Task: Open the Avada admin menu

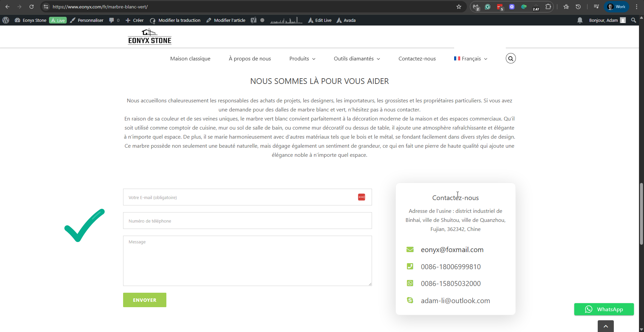Action: click(346, 20)
